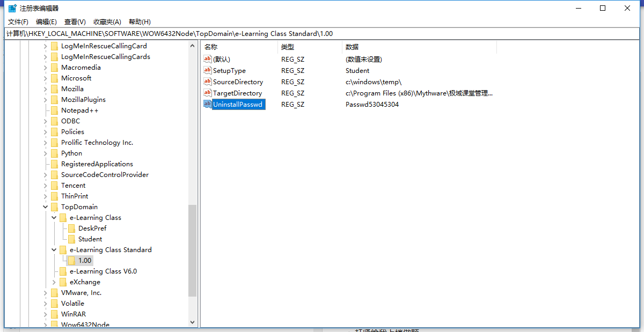The image size is (644, 332).
Task: Open the 收藏夹(A) favorites menu
Action: 107,22
